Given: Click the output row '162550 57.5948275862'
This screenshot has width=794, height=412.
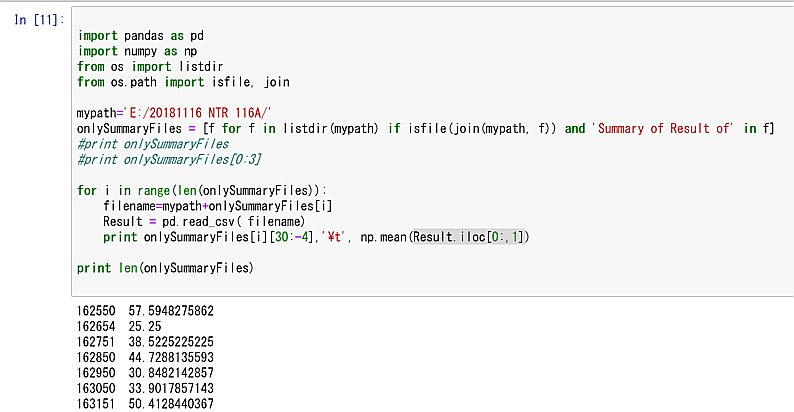Looking at the screenshot, I should (145, 311).
